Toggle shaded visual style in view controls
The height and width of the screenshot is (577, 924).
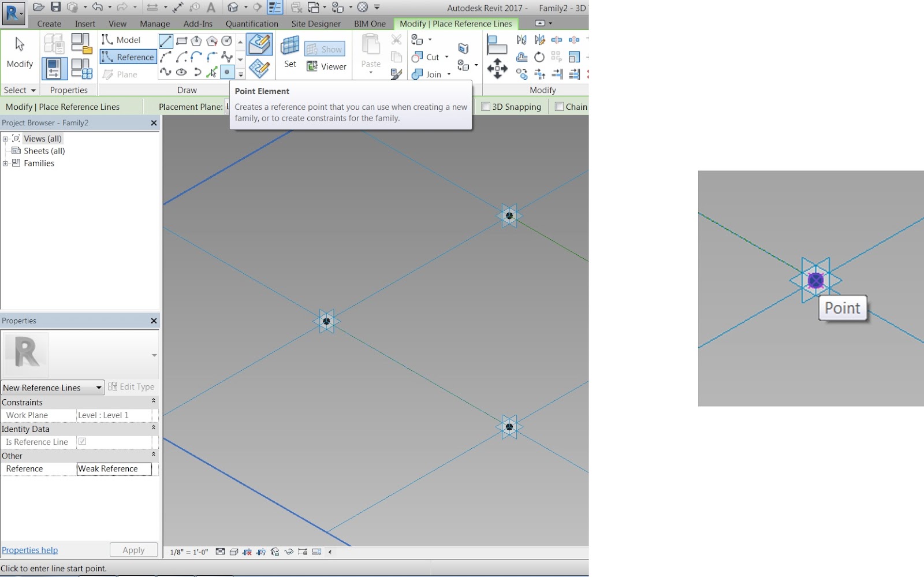233,552
